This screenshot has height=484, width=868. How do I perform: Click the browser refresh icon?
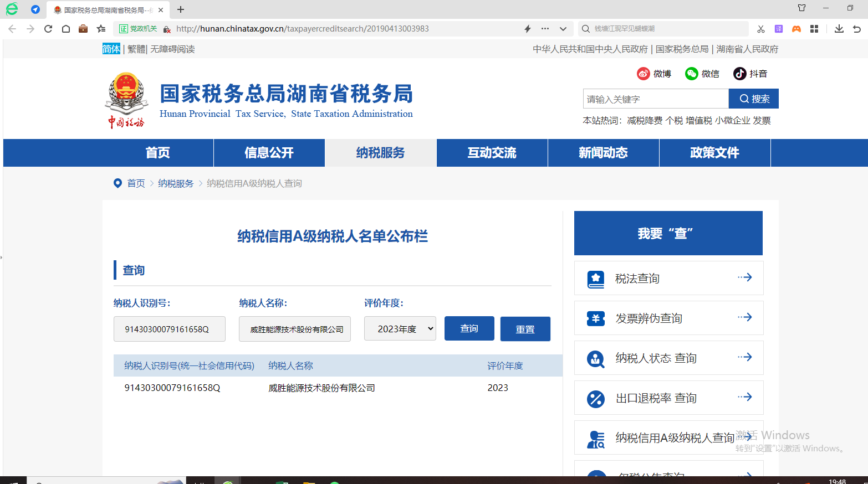48,29
